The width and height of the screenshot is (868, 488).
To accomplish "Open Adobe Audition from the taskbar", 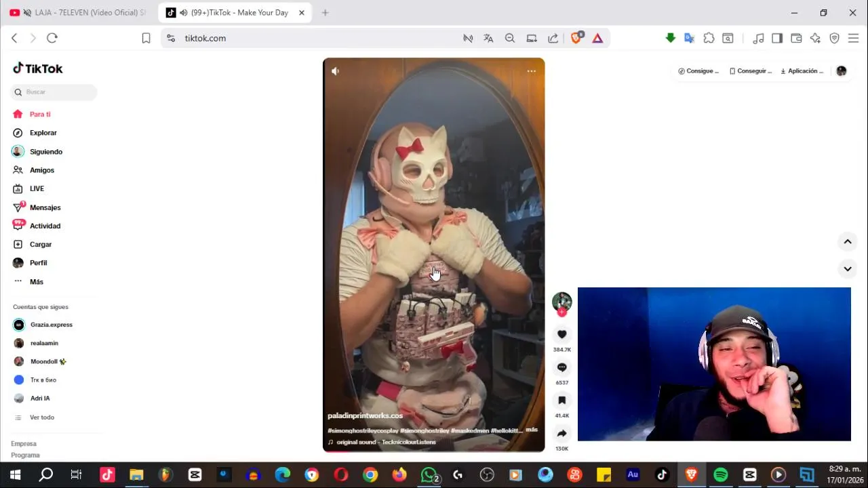I will (633, 475).
